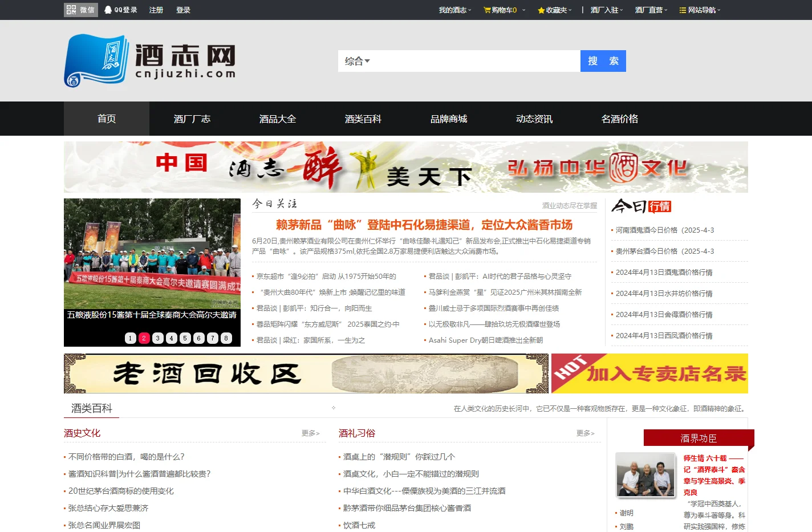Open article 酒桌文化，小白一定不能错过的潜规则

[x=411, y=474]
